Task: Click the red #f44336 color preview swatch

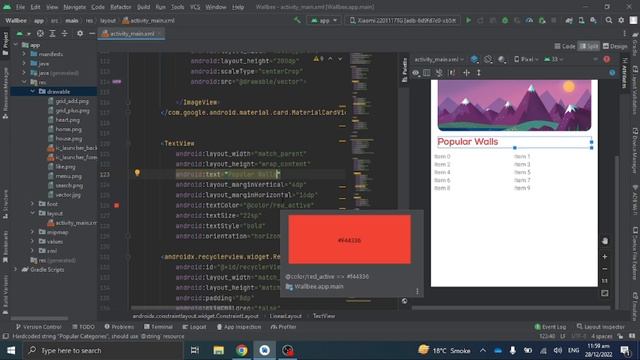Action: [349, 240]
